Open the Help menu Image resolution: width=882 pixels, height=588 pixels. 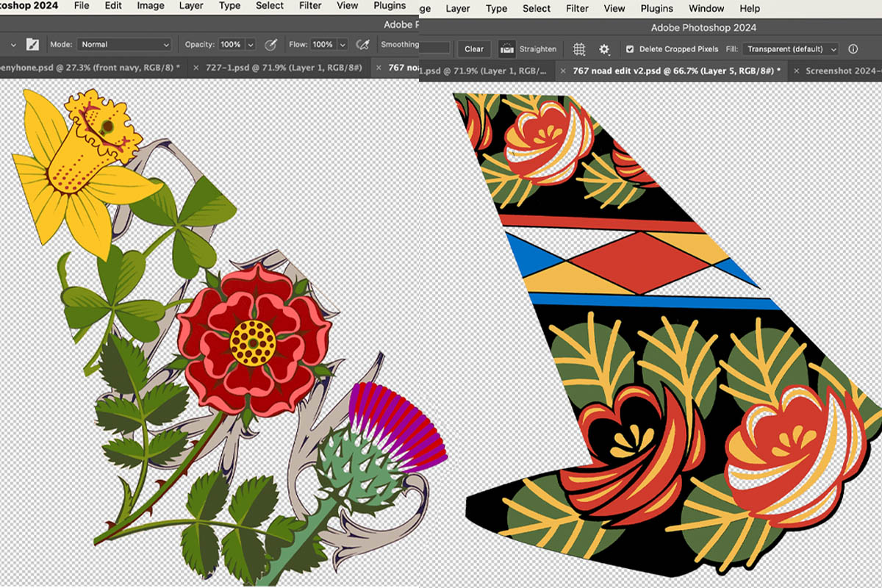(750, 9)
